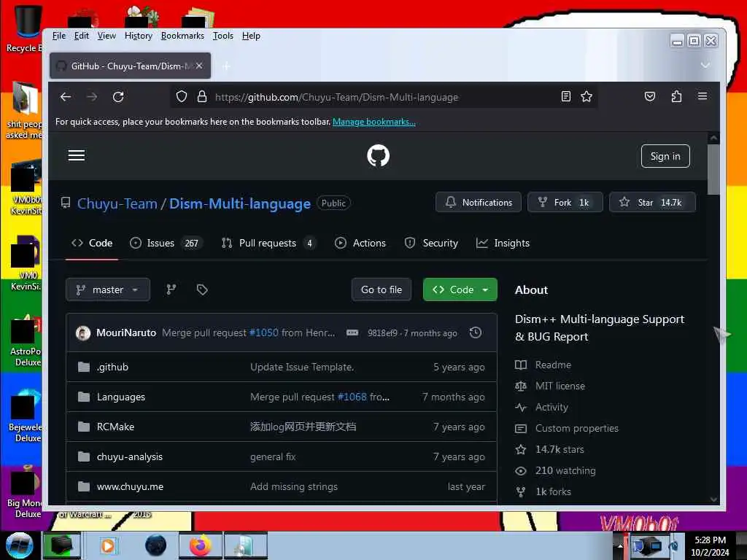Click the address bar URL field
This screenshot has height=560, width=747.
pos(384,97)
